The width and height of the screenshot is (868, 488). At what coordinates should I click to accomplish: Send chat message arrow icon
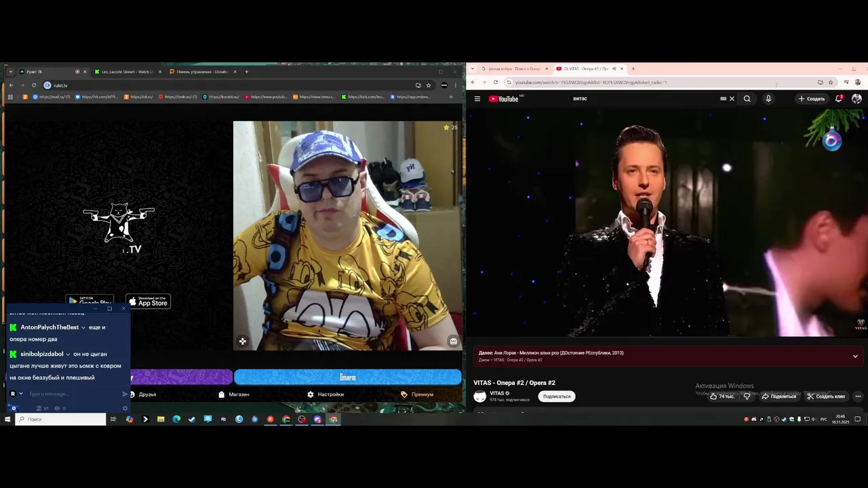(x=125, y=394)
